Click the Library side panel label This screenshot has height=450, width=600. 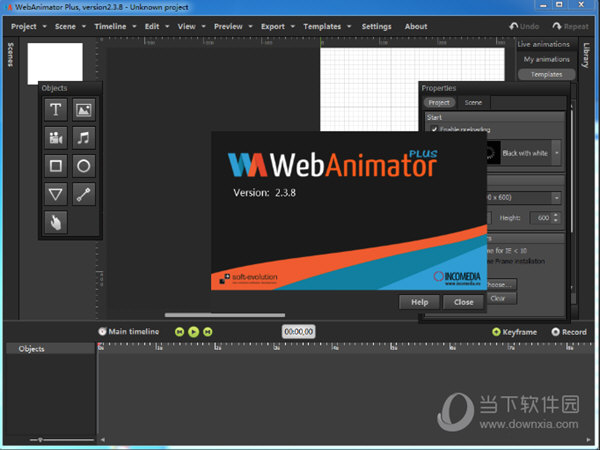(x=586, y=55)
